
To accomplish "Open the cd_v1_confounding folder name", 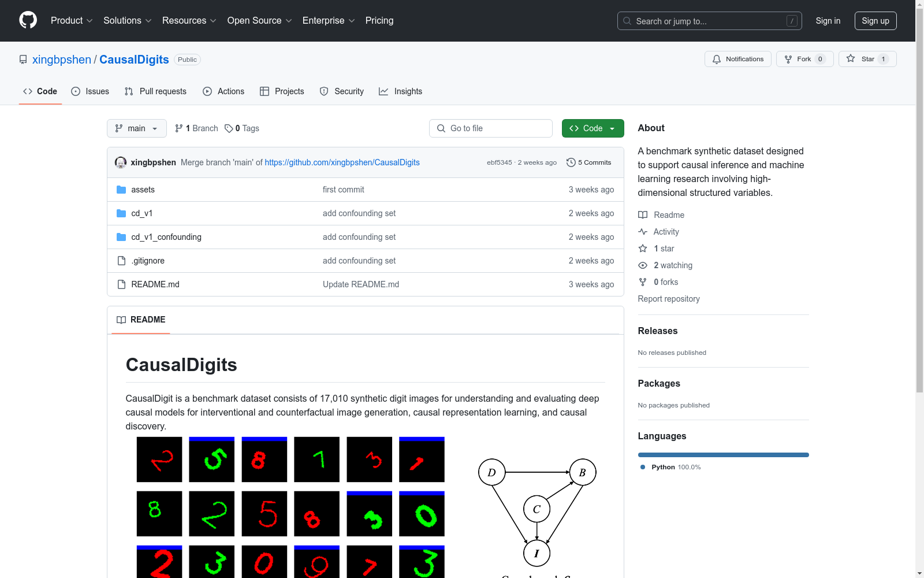I will [x=166, y=237].
